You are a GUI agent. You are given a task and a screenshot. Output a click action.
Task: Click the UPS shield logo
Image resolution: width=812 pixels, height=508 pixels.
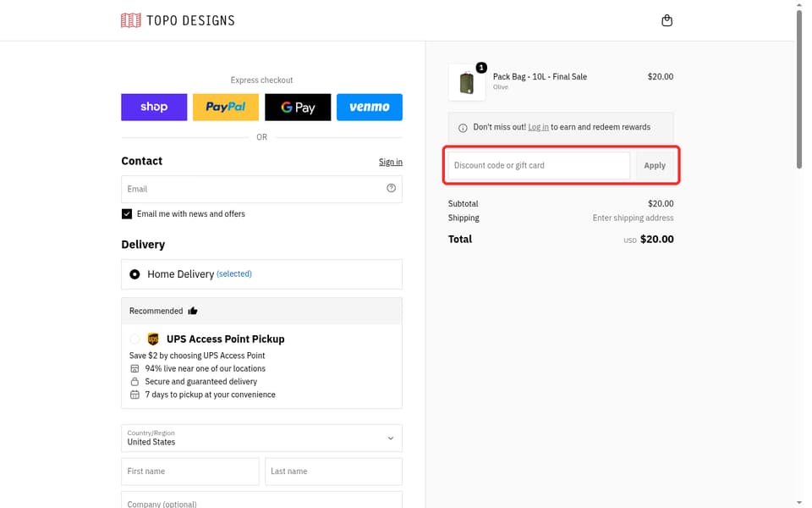[153, 339]
